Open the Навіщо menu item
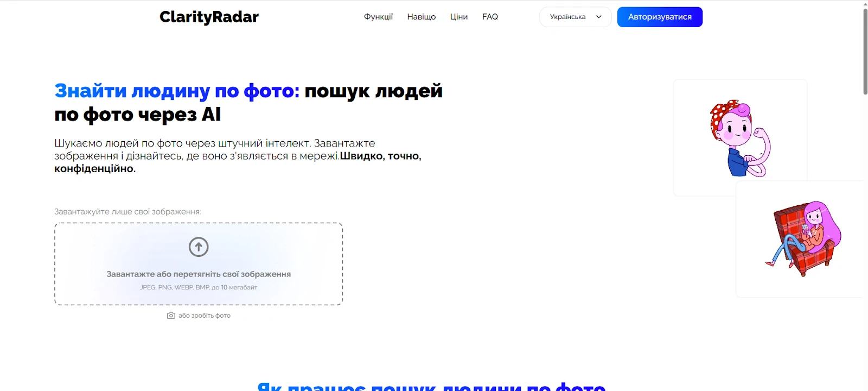The height and width of the screenshot is (391, 868). pyautogui.click(x=422, y=17)
